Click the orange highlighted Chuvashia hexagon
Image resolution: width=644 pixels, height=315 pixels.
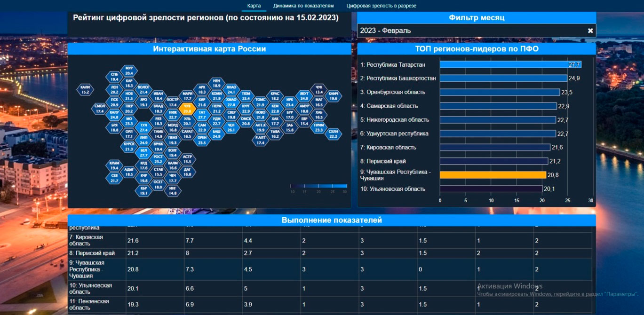(187, 109)
